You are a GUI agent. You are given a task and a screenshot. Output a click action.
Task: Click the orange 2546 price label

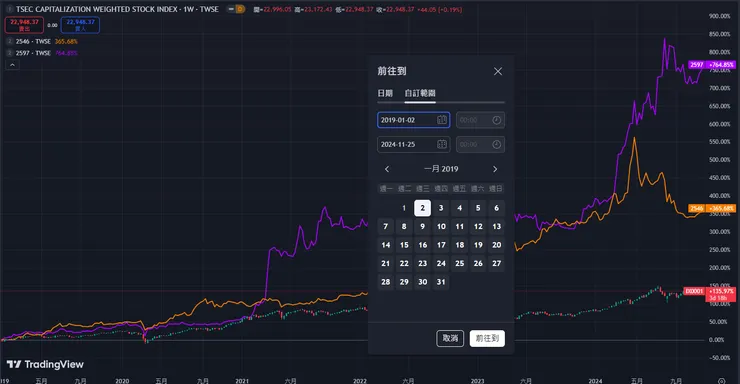[712, 208]
